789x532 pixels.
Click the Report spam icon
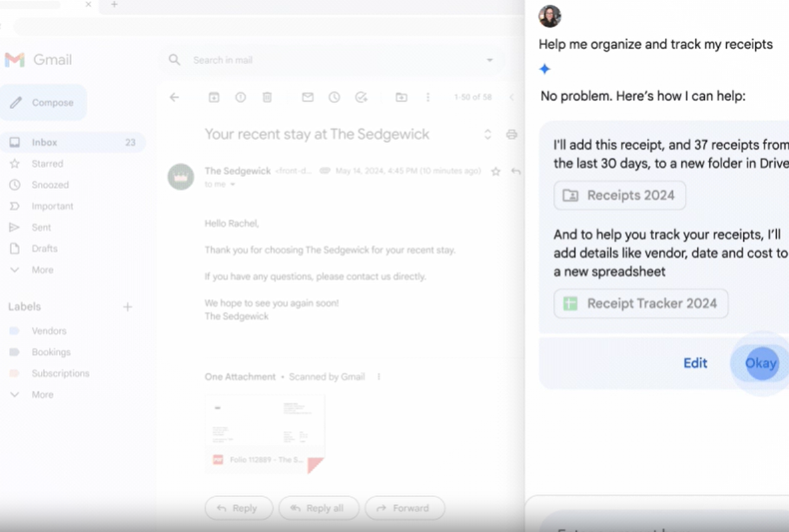[x=240, y=97]
